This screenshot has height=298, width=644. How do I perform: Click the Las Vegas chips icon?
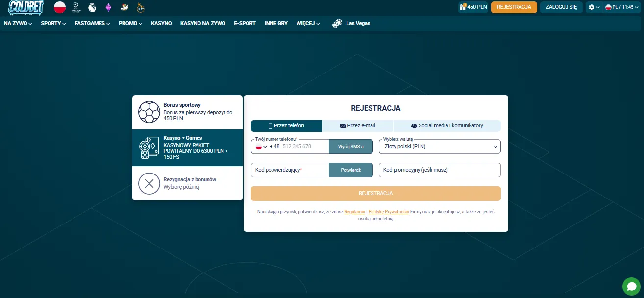[x=337, y=24]
